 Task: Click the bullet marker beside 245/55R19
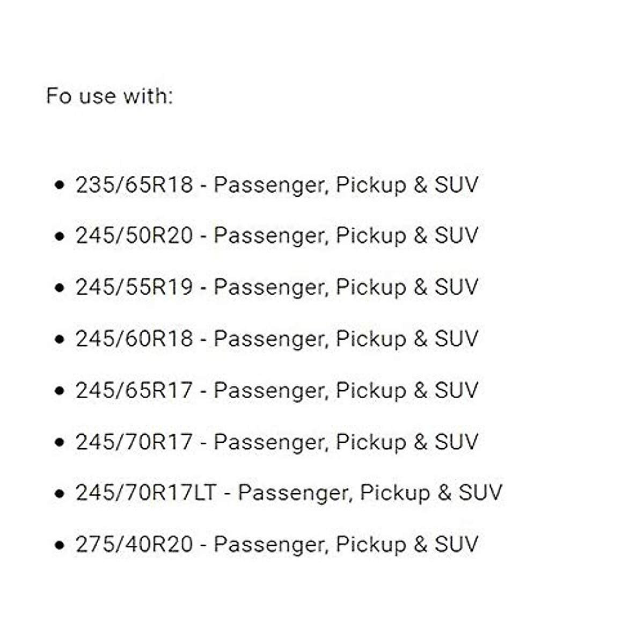60,288
